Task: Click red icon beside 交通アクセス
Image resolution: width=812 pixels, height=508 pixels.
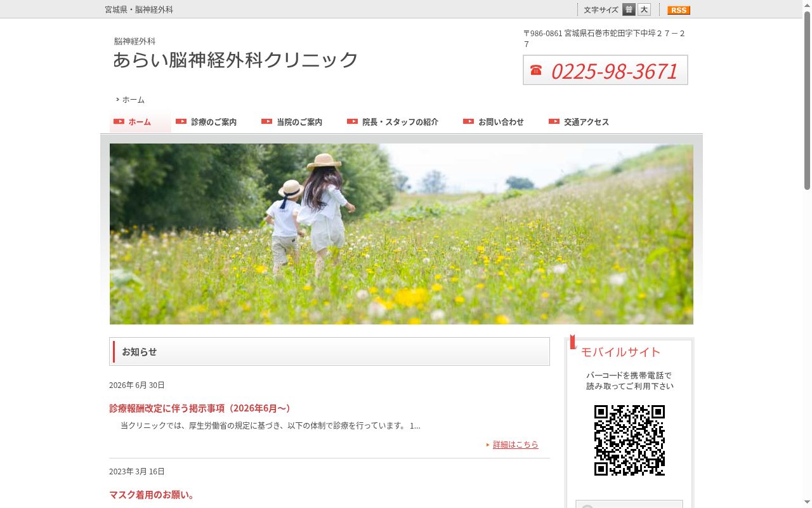Action: pos(554,121)
